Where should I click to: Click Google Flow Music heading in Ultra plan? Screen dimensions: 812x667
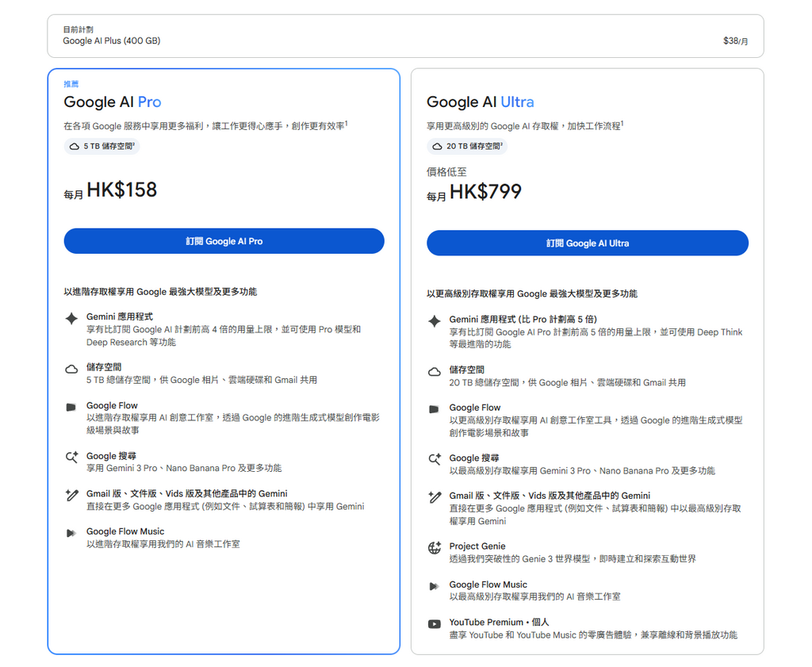(488, 585)
